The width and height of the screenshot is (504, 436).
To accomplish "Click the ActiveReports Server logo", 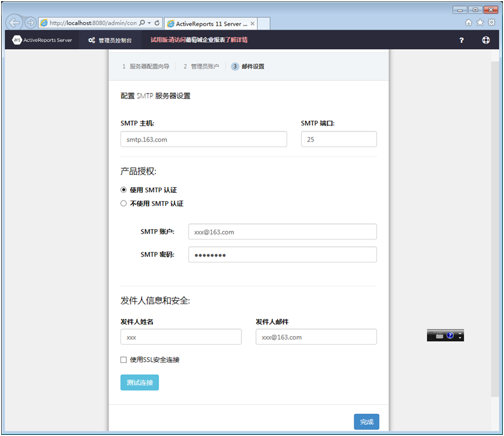I will [x=42, y=40].
